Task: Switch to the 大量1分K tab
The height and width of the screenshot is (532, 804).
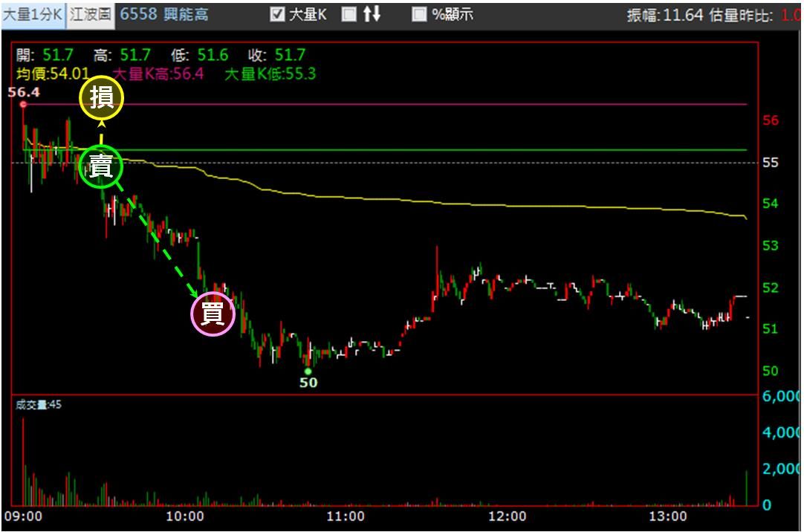Action: pyautogui.click(x=33, y=14)
